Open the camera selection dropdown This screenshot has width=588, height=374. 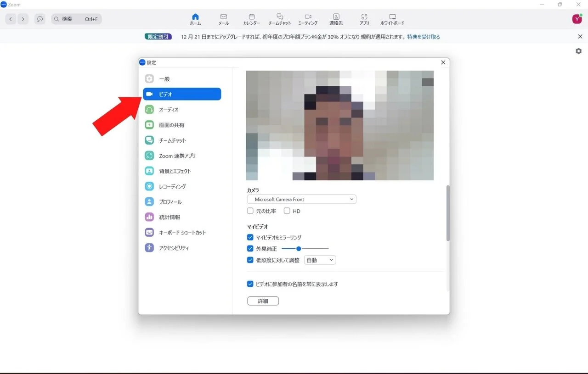[302, 199]
